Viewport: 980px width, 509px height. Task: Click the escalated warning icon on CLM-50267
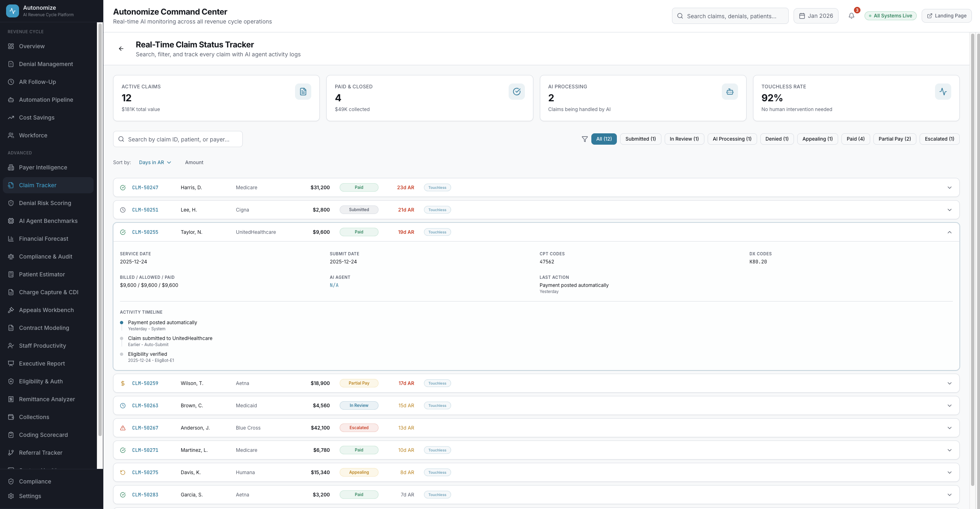123,428
